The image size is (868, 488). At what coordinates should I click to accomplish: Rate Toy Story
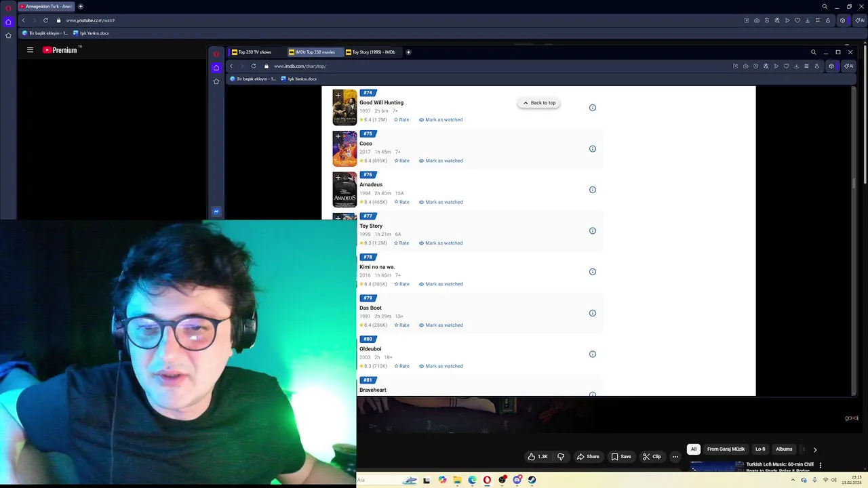coord(401,243)
